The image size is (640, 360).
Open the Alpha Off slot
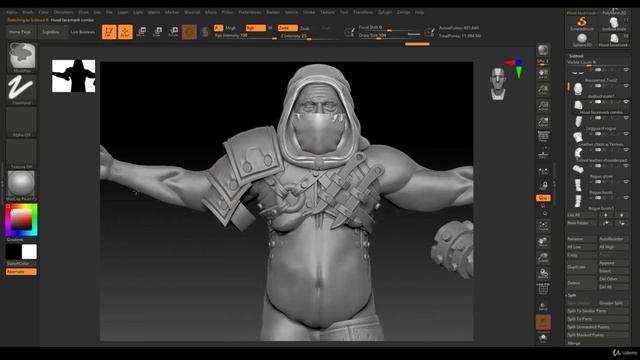tap(22, 122)
